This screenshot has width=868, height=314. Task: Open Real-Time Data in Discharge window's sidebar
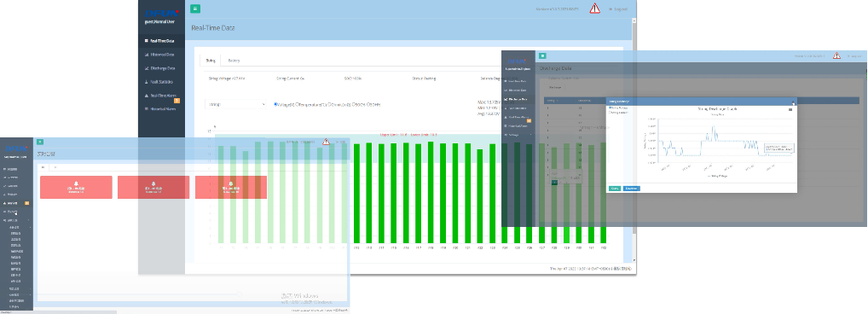click(515, 81)
